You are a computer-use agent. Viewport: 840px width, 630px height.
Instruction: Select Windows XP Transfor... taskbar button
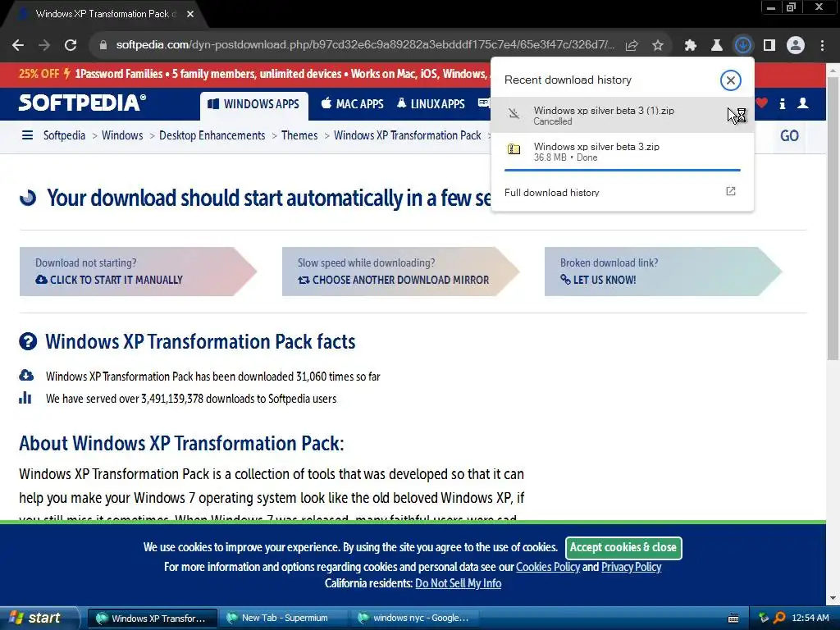pyautogui.click(x=152, y=619)
